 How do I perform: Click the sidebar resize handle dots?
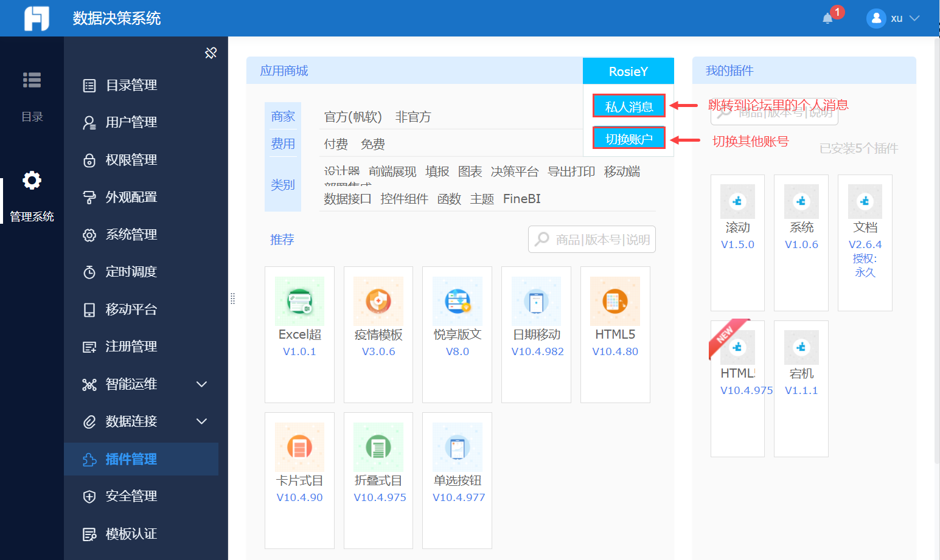(x=232, y=299)
